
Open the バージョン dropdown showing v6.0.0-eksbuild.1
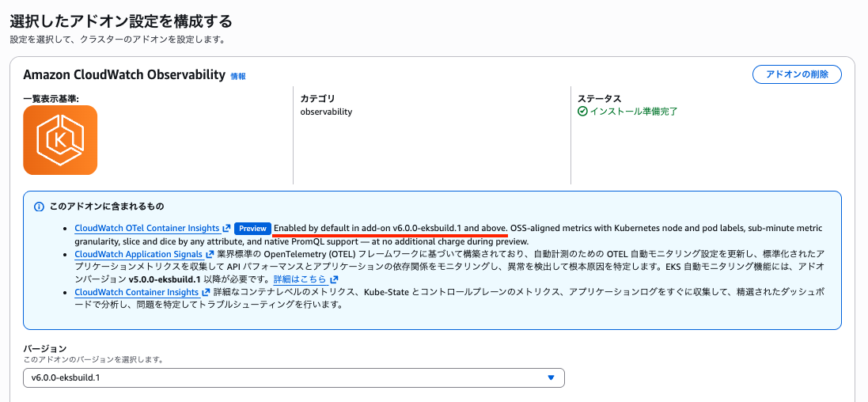click(294, 377)
